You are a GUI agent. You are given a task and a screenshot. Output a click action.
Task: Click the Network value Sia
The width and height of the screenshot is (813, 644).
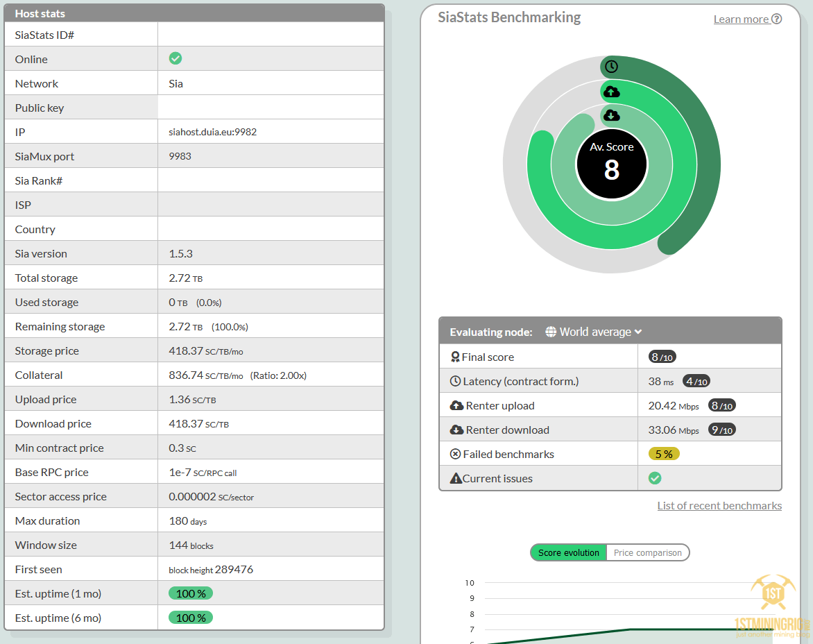[176, 83]
